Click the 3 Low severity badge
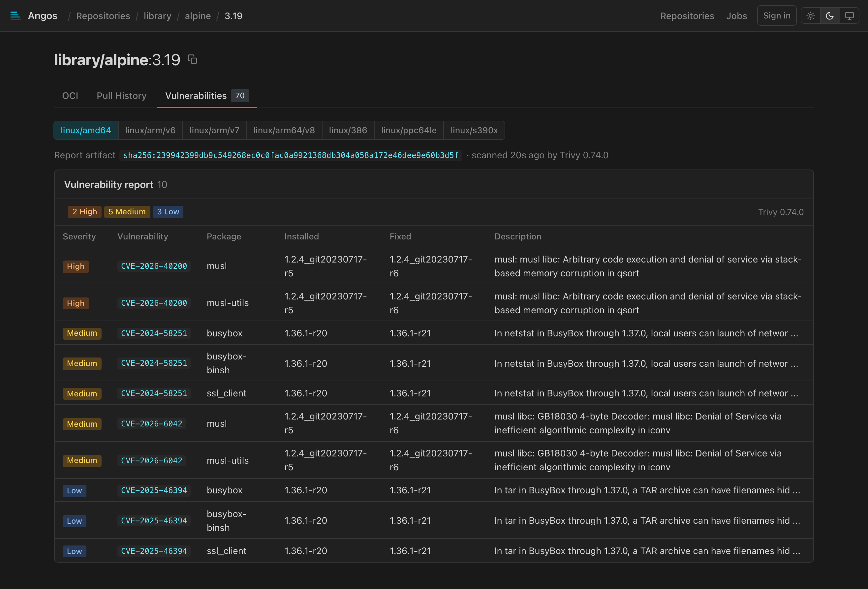The width and height of the screenshot is (868, 589). click(x=168, y=212)
